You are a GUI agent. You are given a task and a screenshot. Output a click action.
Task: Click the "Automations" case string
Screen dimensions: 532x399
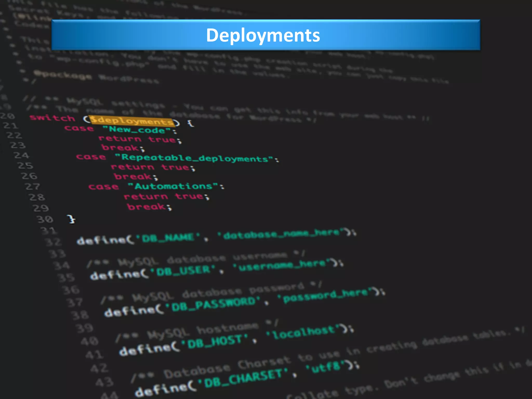[x=173, y=186]
